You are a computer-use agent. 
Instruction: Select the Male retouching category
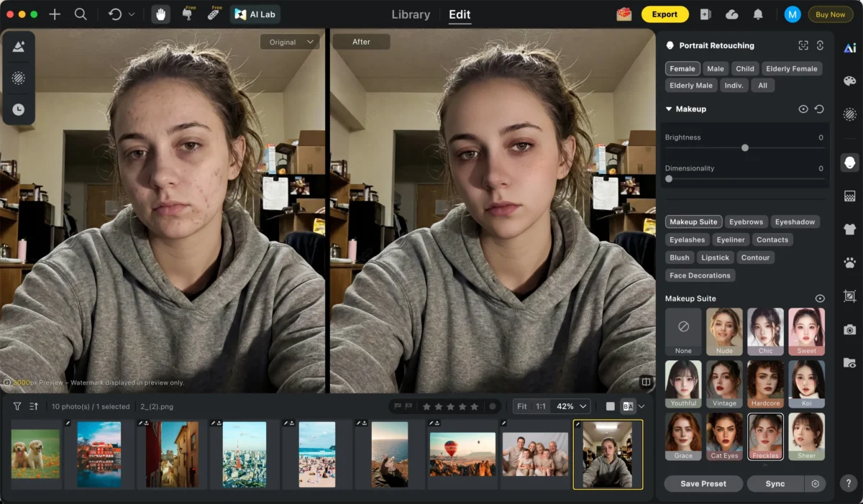[715, 68]
